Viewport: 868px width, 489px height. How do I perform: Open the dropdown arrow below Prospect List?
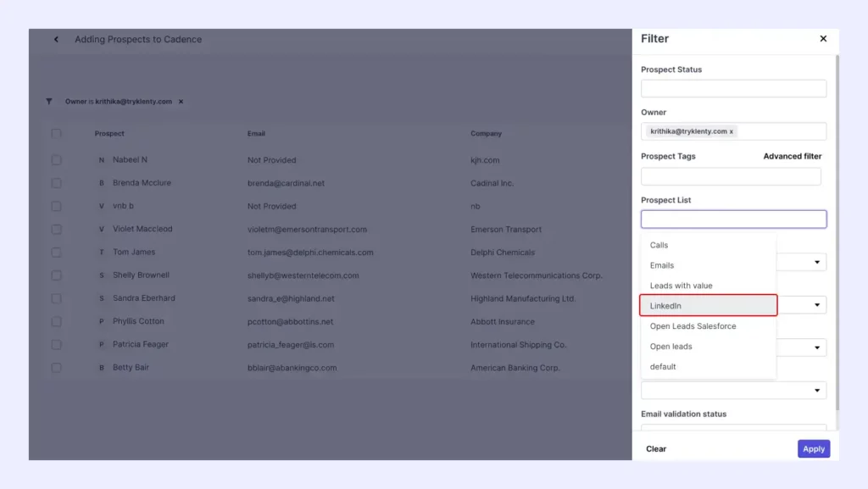click(817, 262)
